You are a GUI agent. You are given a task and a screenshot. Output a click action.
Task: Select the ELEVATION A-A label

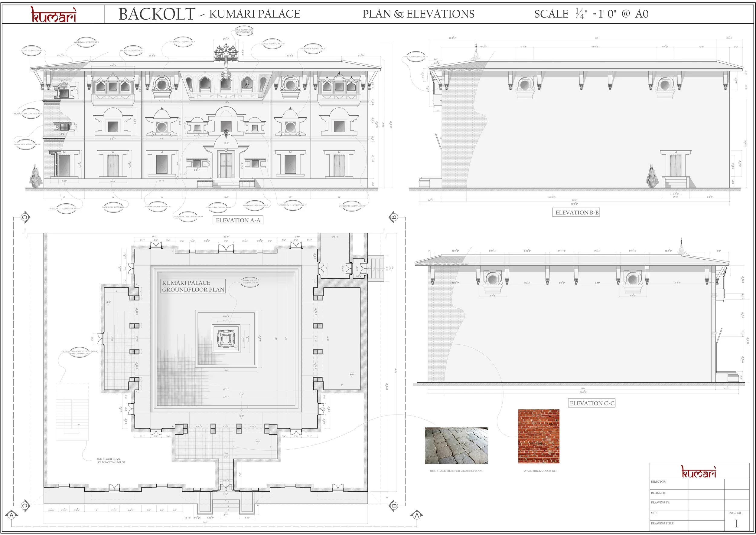coord(238,220)
